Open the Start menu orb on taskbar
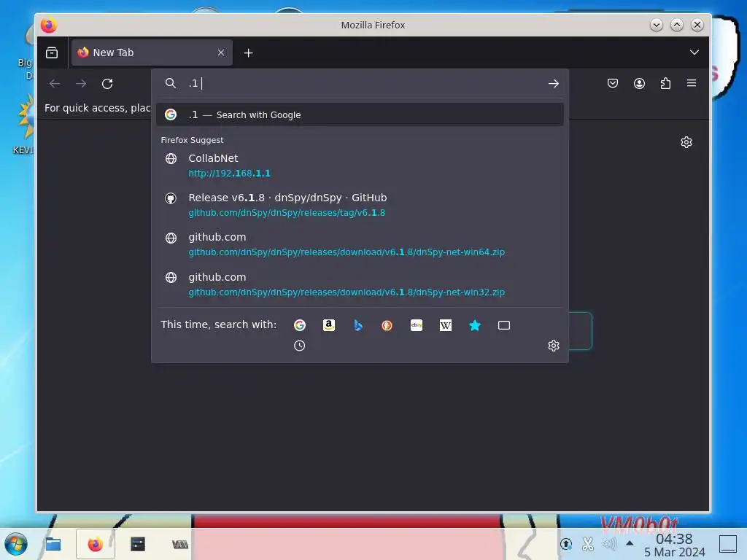 pos(16,544)
